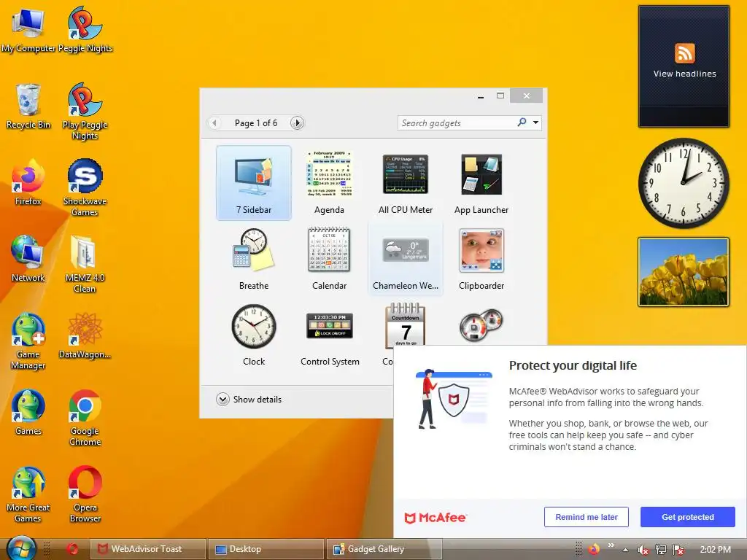Pick the App Launcher gadget

click(481, 183)
